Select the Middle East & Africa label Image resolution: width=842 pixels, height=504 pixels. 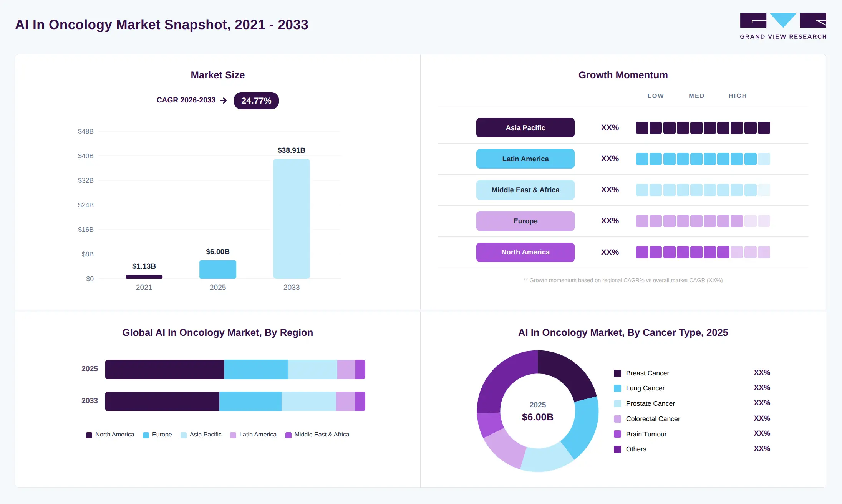click(x=525, y=190)
